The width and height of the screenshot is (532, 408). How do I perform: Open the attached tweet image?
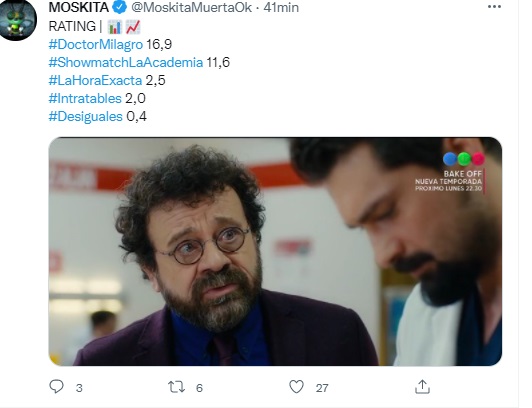click(275, 251)
